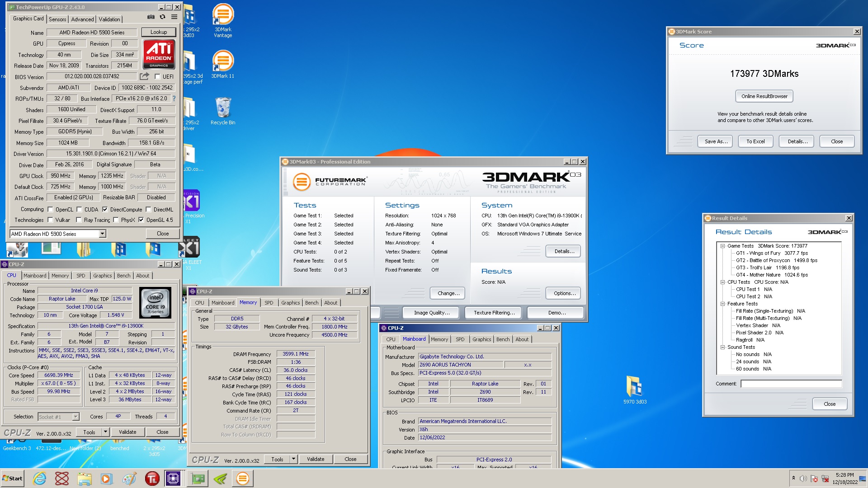Collapse the Feature Tests tree node
The height and width of the screenshot is (488, 868).
722,304
